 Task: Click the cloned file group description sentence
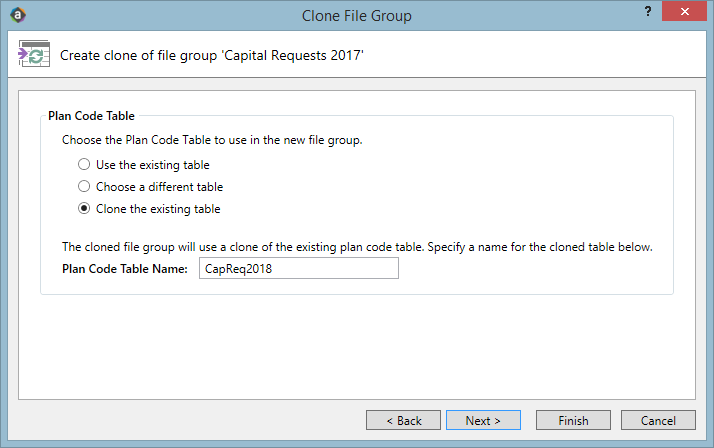point(357,247)
